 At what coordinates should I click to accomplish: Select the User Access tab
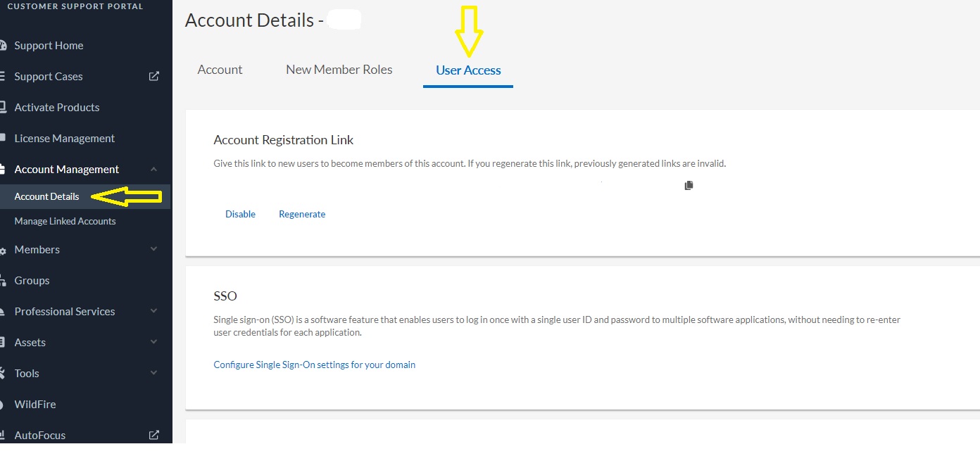pos(468,70)
